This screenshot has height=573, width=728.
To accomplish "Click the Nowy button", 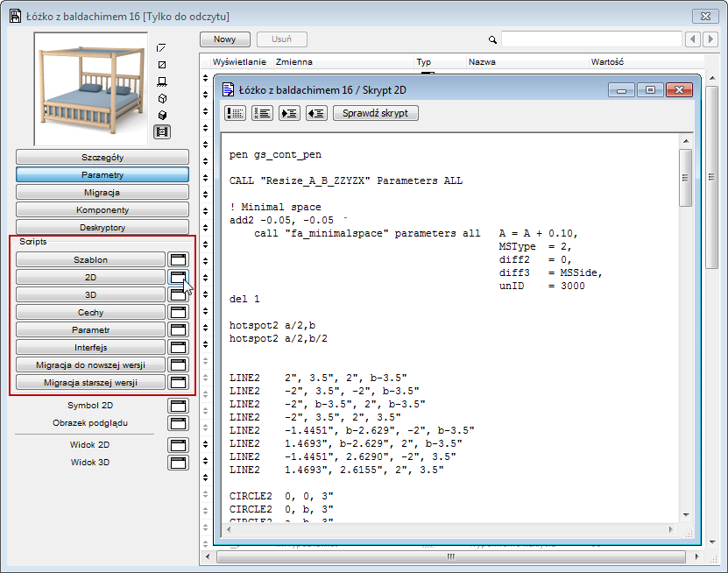I will [x=224, y=39].
